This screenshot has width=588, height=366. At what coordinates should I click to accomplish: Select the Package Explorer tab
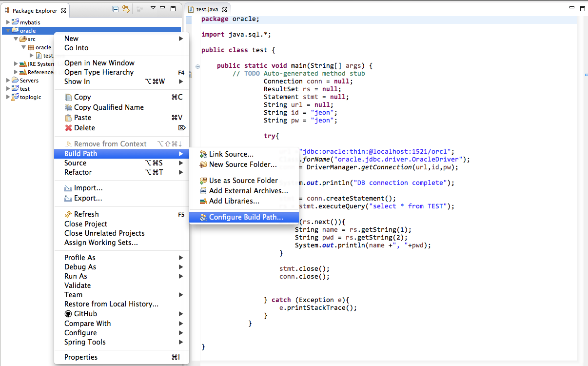coord(35,10)
